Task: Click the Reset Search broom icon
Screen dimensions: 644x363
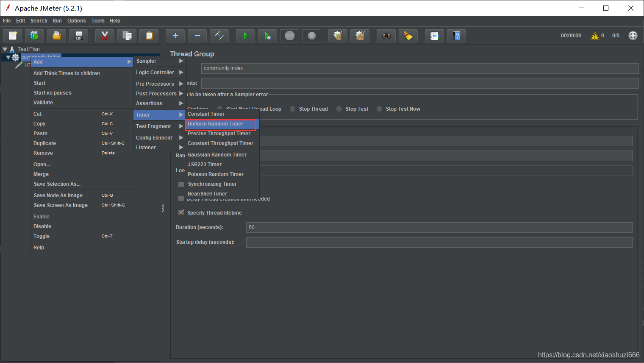Action: click(408, 36)
